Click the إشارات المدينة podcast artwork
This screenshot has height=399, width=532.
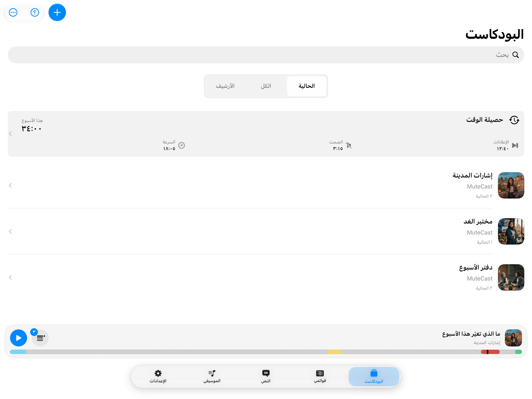(x=511, y=185)
